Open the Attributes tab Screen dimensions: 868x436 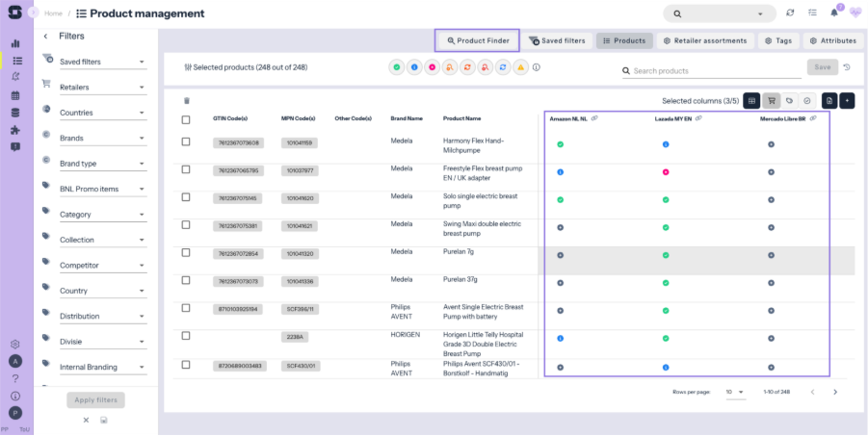[832, 40]
